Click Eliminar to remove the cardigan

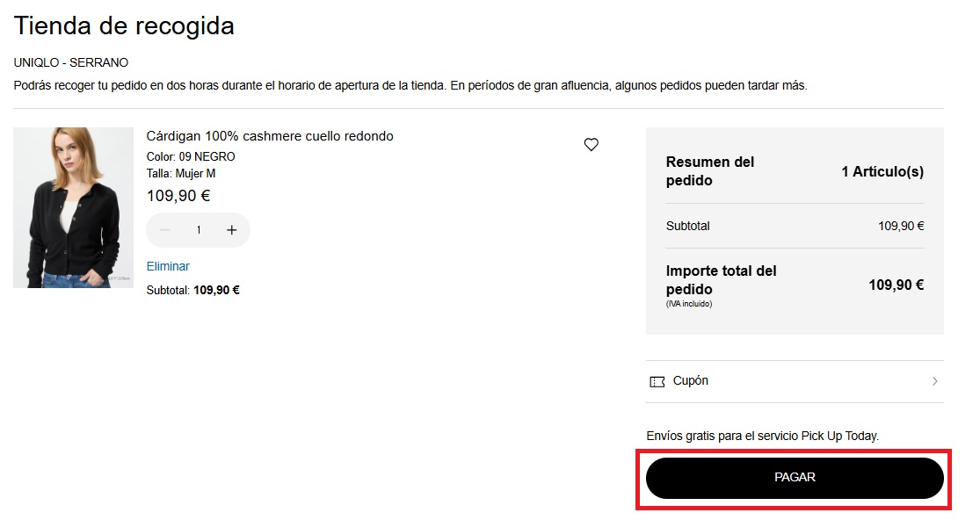point(167,265)
